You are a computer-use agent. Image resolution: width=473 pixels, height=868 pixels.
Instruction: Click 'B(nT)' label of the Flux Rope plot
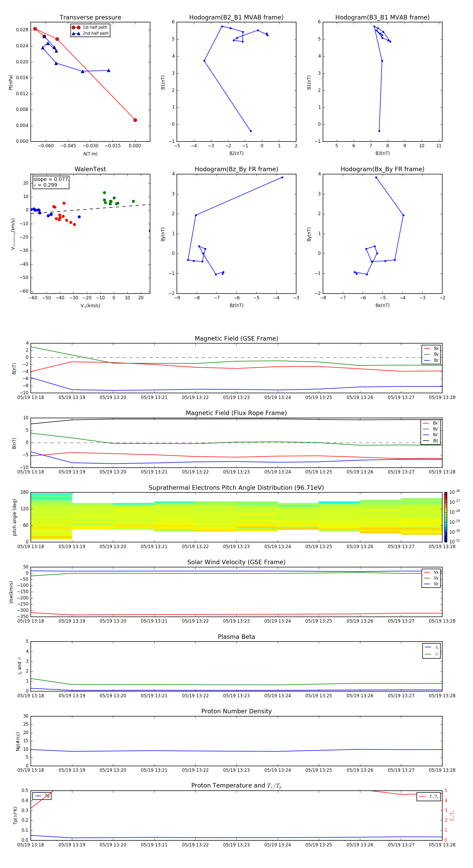[14, 443]
